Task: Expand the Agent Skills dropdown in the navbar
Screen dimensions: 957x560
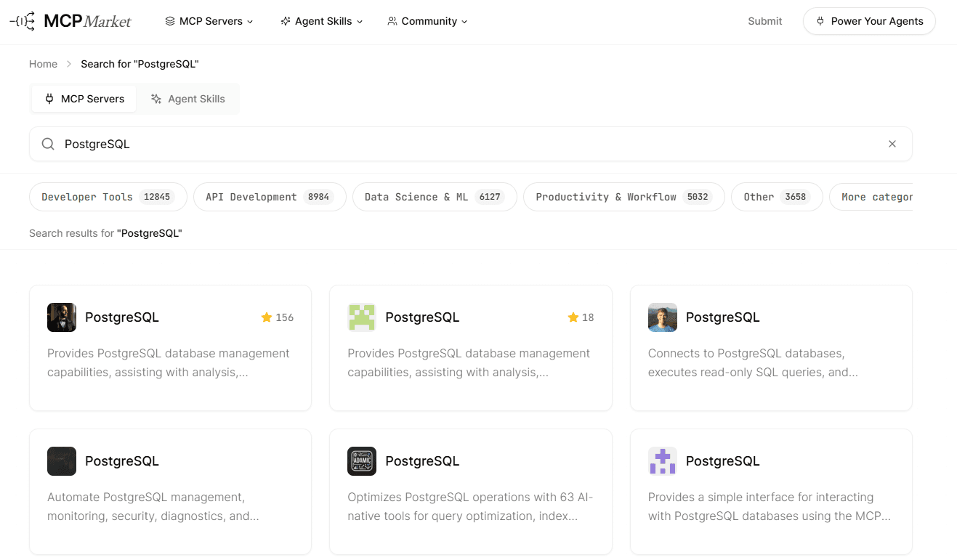Action: (321, 21)
